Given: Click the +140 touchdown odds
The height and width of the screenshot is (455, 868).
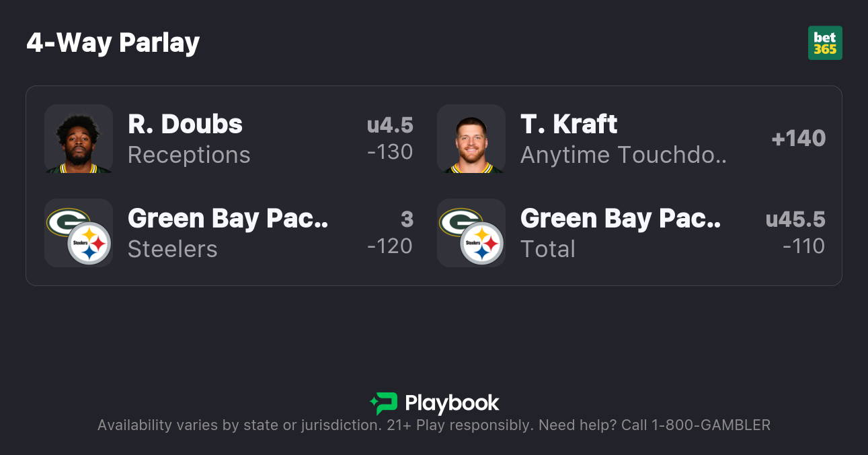Looking at the screenshot, I should pyautogui.click(x=798, y=139).
